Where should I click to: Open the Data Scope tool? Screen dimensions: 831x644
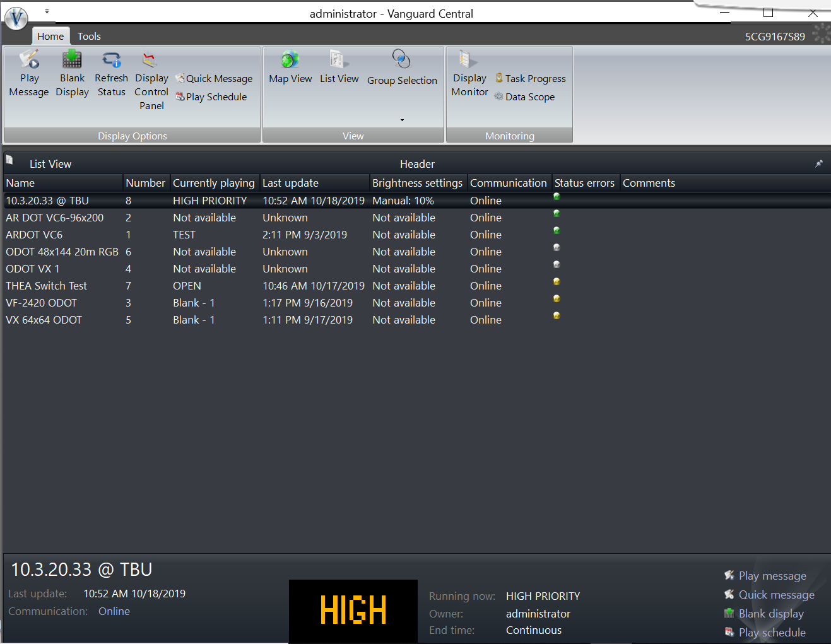tap(525, 97)
